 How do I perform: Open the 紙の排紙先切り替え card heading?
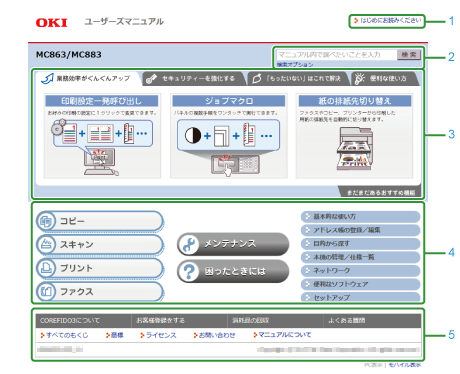(x=355, y=101)
